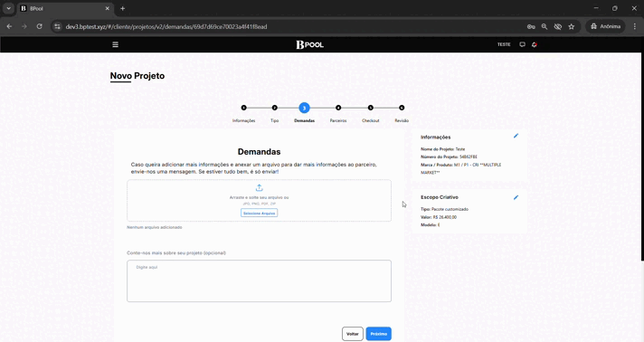
Task: Go to step 1 Informações
Action: [244, 108]
